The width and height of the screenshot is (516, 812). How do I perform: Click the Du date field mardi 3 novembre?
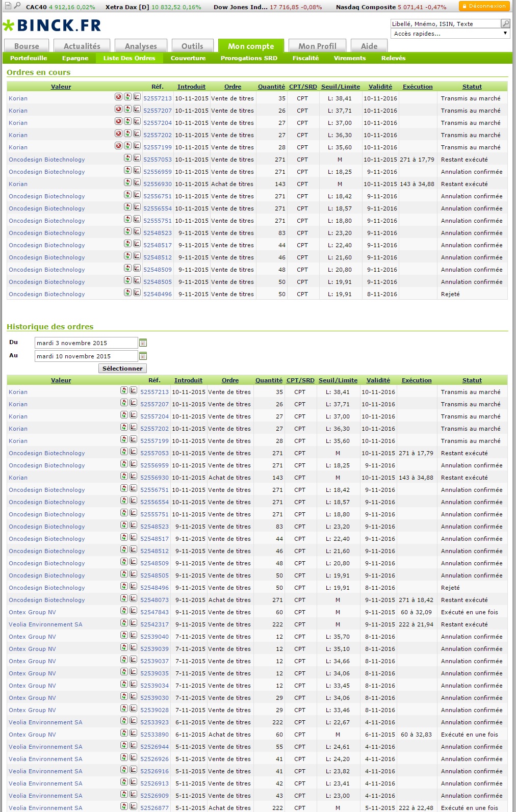(86, 343)
